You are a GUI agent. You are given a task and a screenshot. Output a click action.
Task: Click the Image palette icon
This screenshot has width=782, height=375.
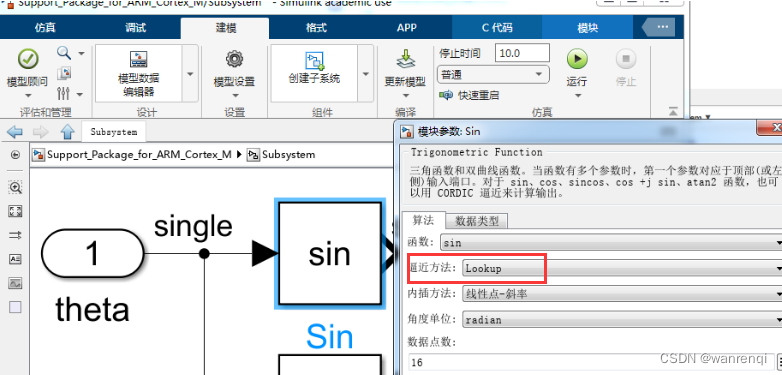click(15, 283)
